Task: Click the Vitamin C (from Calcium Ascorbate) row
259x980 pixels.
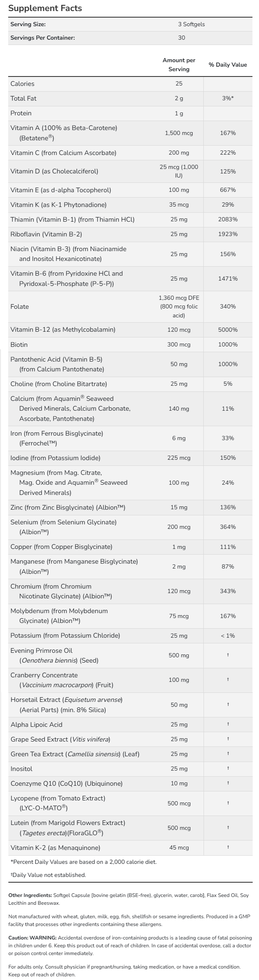Action: click(63, 153)
